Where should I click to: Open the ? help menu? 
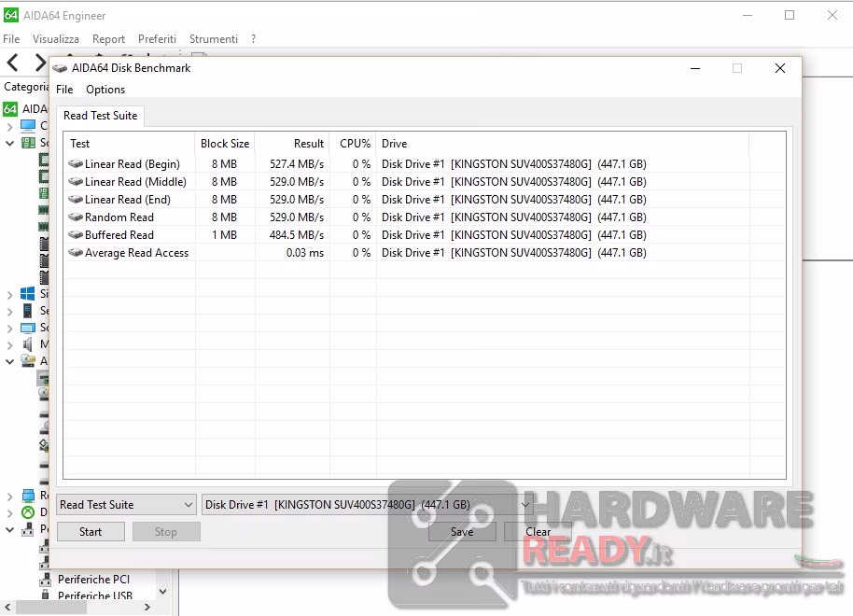[x=253, y=38]
